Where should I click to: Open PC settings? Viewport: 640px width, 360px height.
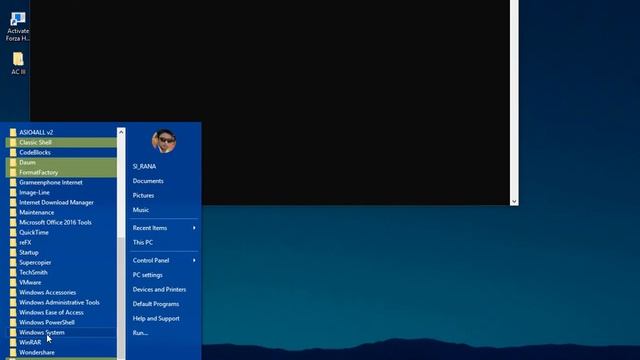147,275
